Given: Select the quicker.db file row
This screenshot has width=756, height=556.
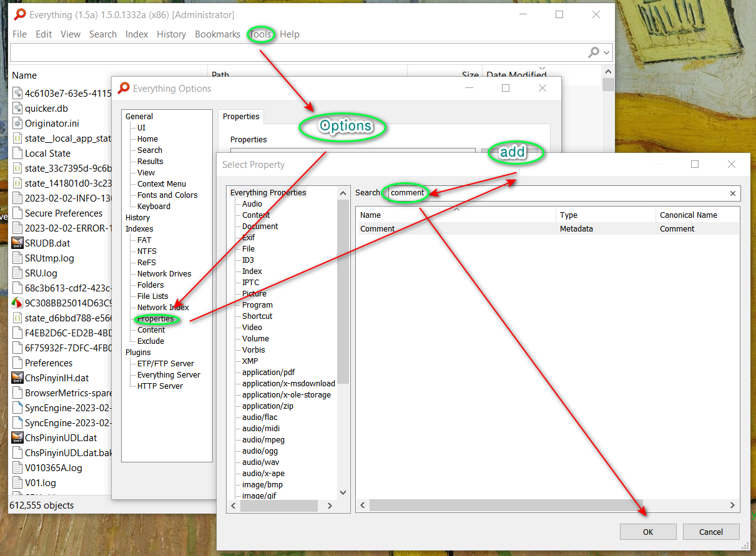Looking at the screenshot, I should (x=46, y=109).
